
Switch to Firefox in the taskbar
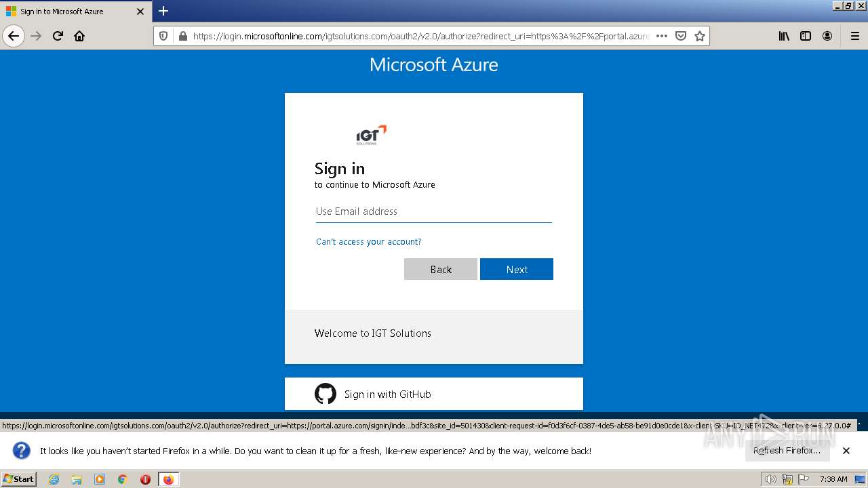(168, 479)
